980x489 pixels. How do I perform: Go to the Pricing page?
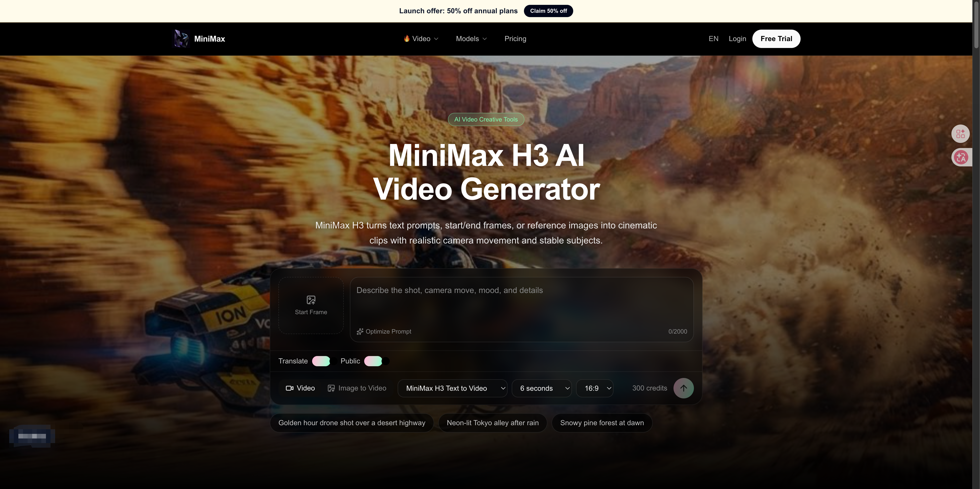[x=515, y=39]
